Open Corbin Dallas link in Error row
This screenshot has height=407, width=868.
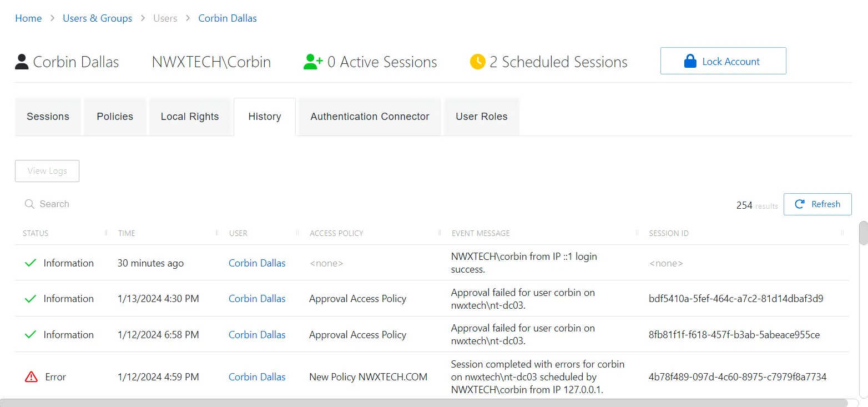point(257,377)
